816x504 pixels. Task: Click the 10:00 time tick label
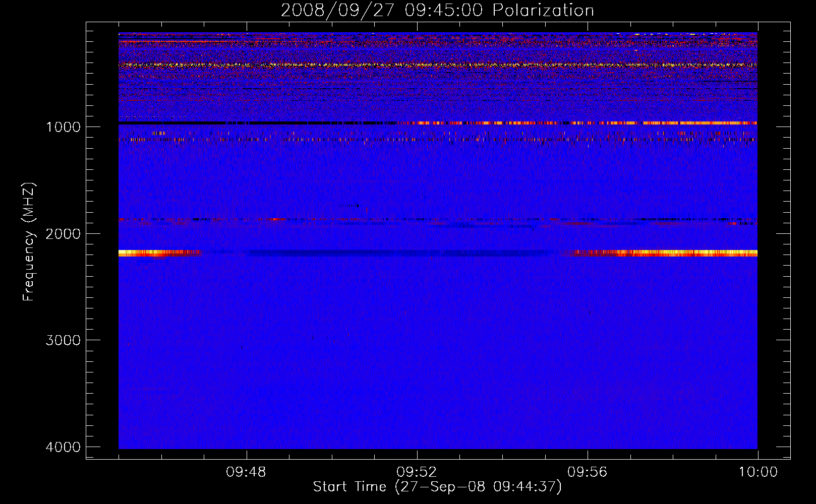coord(758,472)
